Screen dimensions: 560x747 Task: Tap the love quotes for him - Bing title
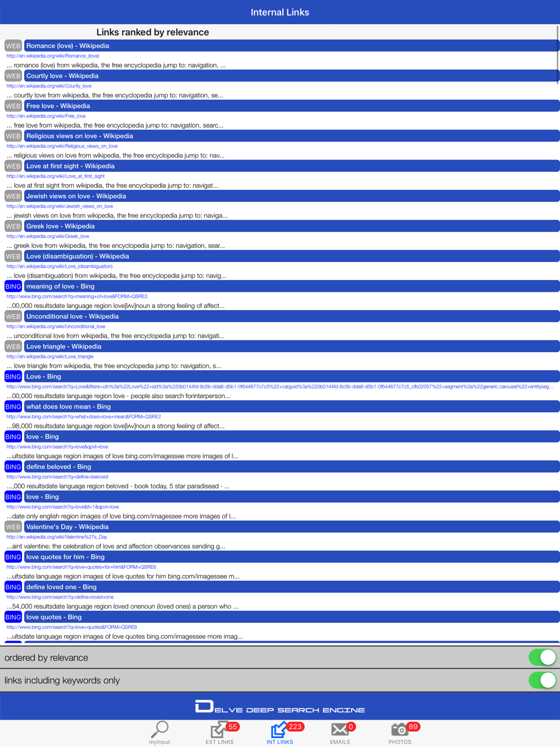(292, 557)
